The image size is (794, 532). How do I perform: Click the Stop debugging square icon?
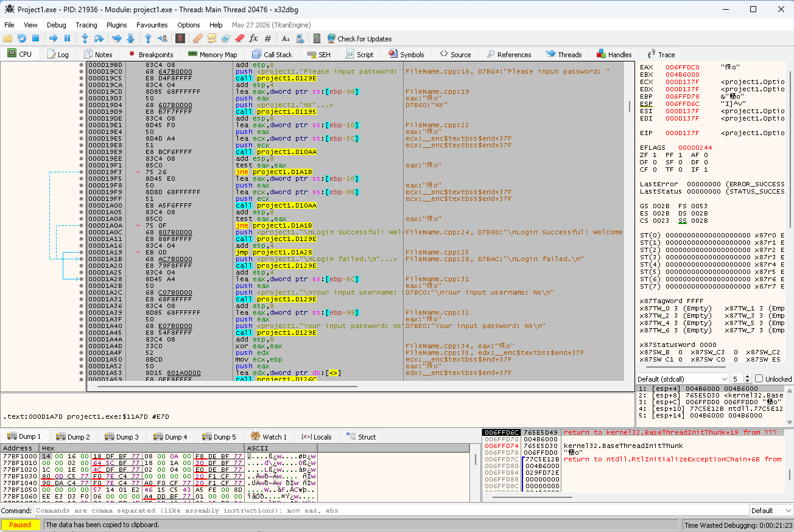coord(36,38)
